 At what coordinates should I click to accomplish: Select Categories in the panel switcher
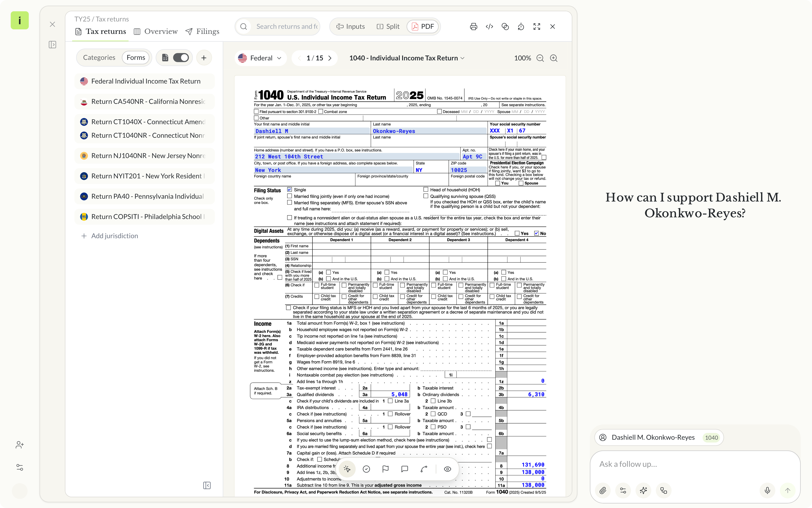[99, 58]
